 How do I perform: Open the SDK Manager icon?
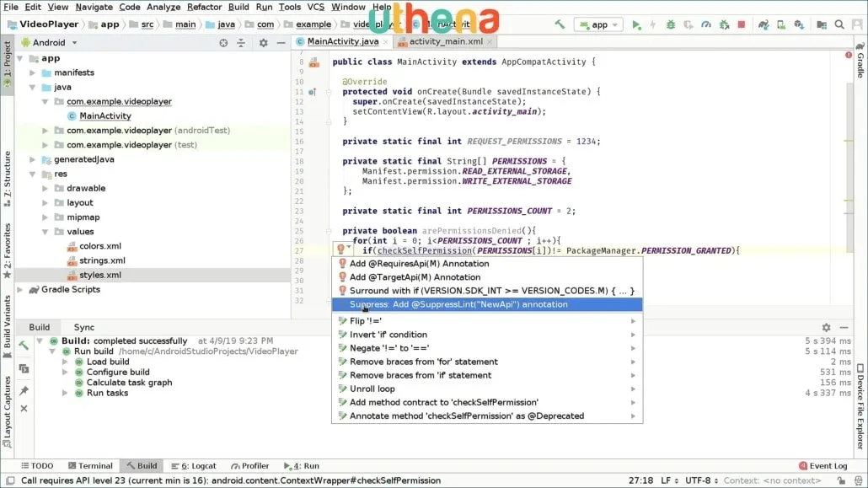[799, 25]
